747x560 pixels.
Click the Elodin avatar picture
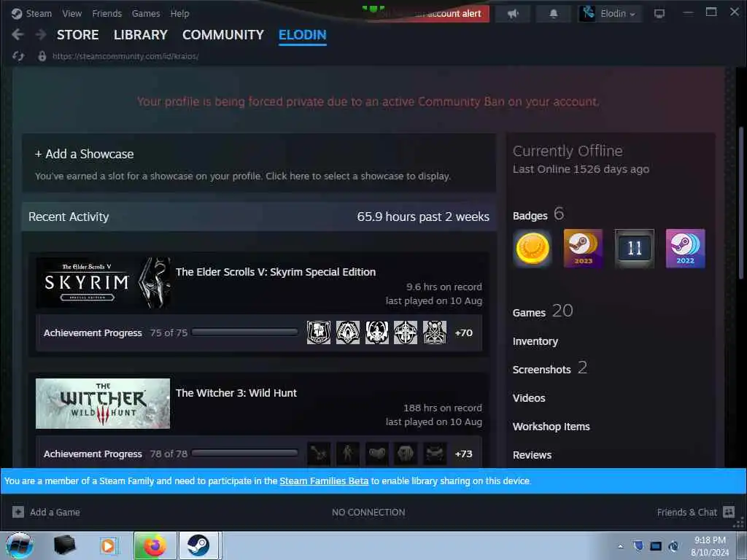pyautogui.click(x=588, y=13)
